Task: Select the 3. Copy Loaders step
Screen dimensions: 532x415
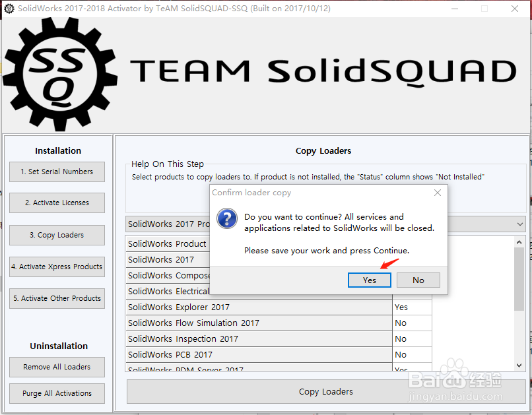Action: (x=57, y=235)
